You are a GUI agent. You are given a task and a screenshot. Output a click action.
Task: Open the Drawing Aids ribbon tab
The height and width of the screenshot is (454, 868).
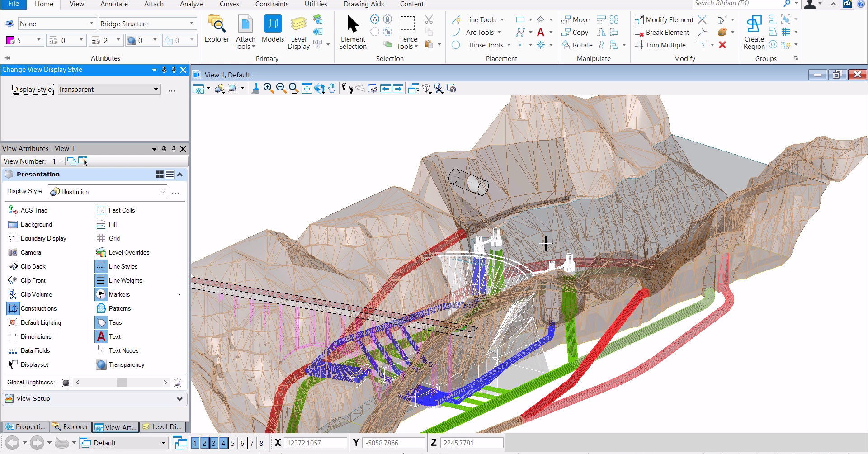363,5
